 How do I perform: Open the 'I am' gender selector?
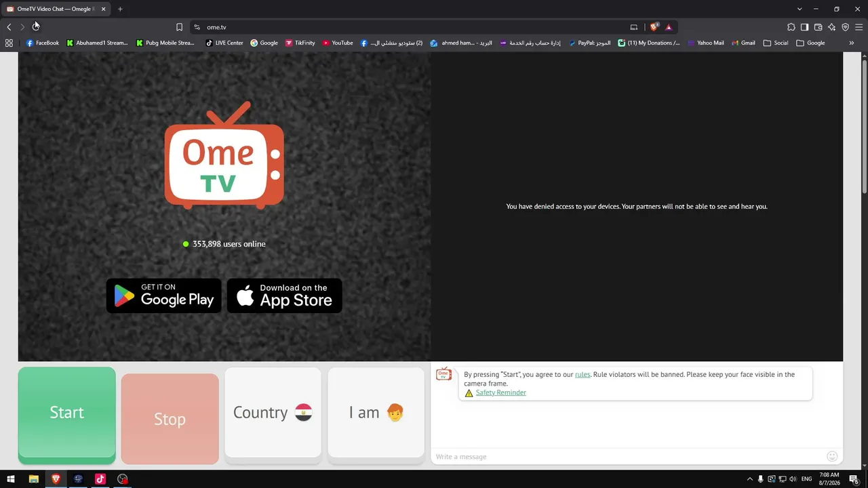(376, 413)
